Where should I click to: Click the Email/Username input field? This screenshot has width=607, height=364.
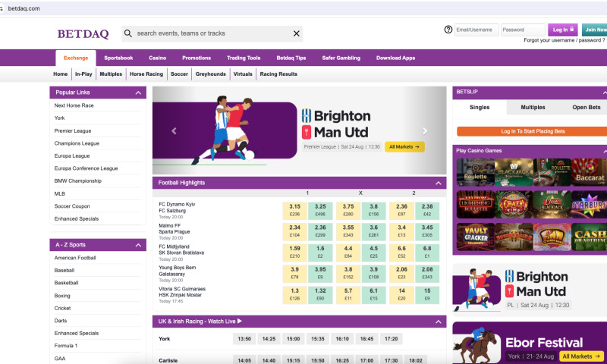476,30
